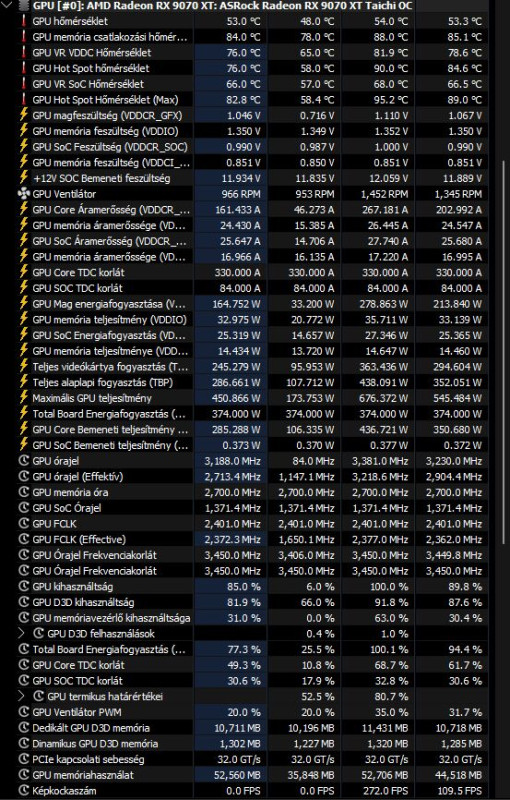Click clock icon of GPU FCLK (Effective)

pyautogui.click(x=23, y=539)
